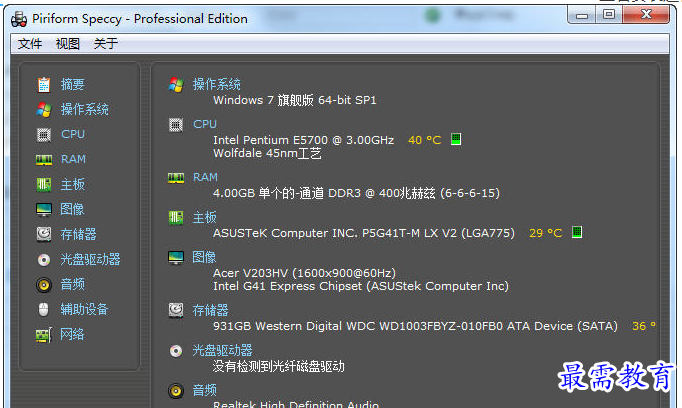Click the text Windows 7 旗舰版 64-bit SP1
The width and height of the screenshot is (682, 408).
(x=295, y=100)
